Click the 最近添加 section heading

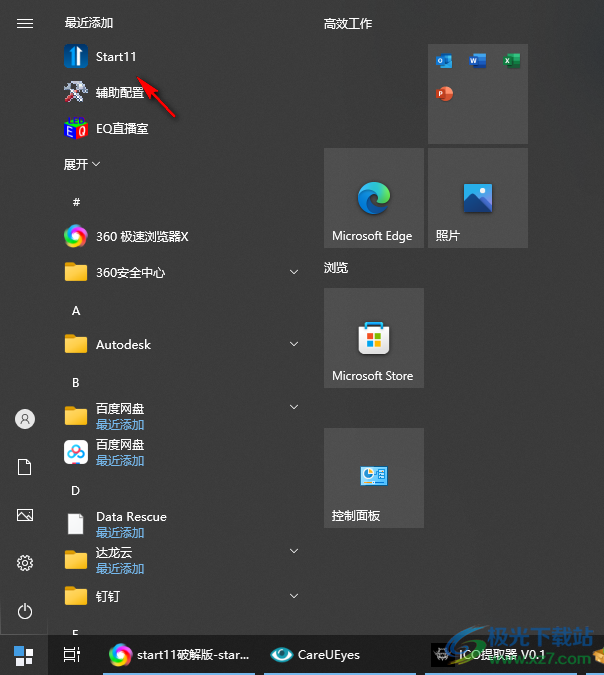pos(89,23)
